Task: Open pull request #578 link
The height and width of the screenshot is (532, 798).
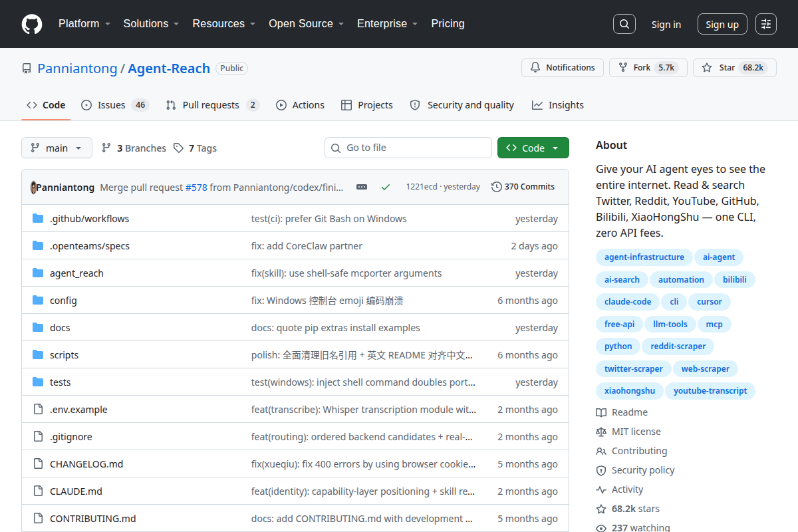Action: (x=196, y=188)
